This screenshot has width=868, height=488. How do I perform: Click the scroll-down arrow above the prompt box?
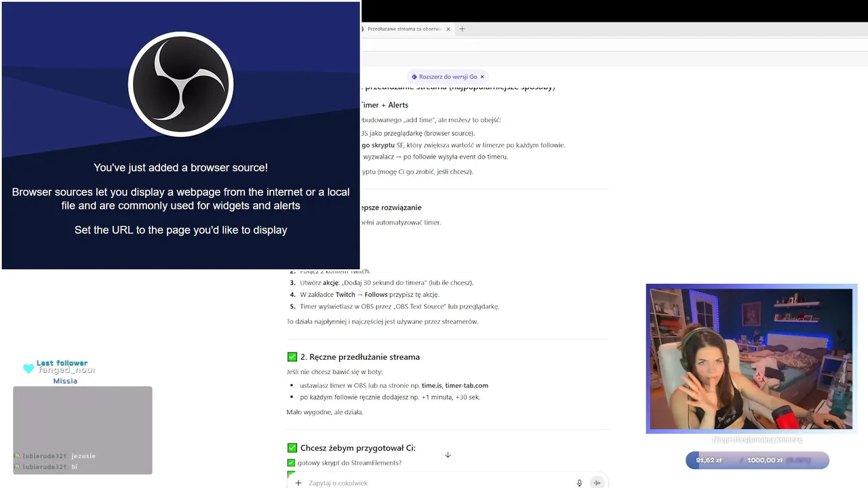[x=448, y=455]
